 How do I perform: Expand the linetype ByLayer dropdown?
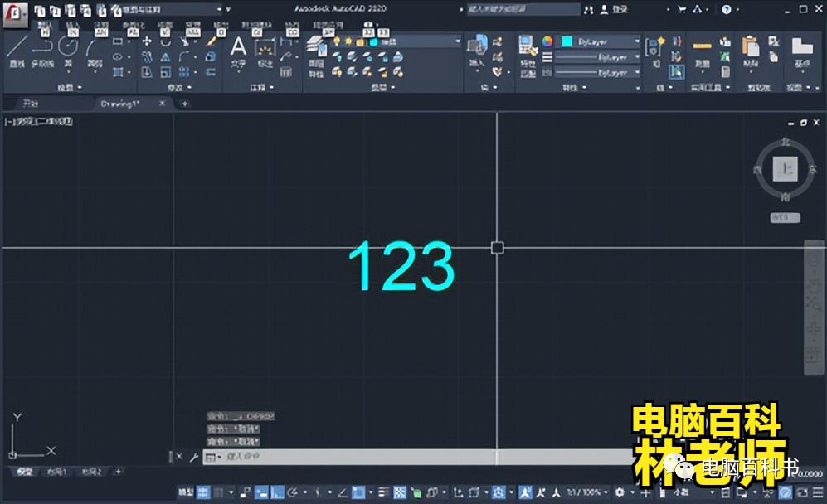tap(637, 56)
